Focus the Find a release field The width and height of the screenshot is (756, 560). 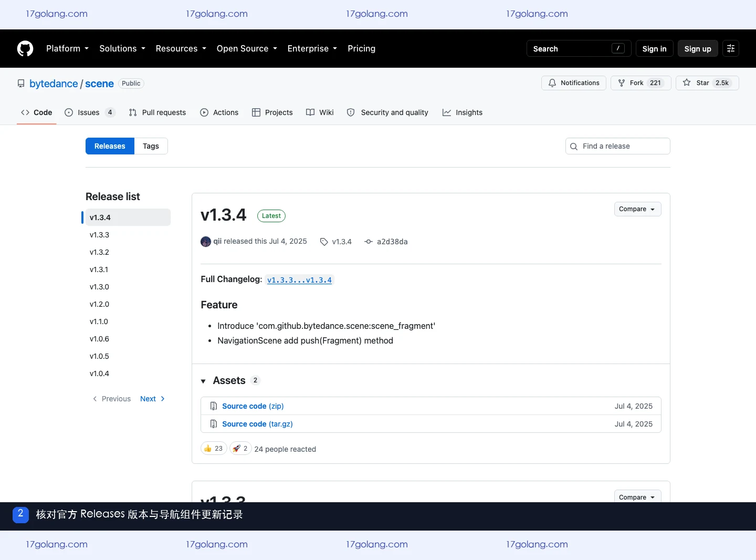point(618,146)
